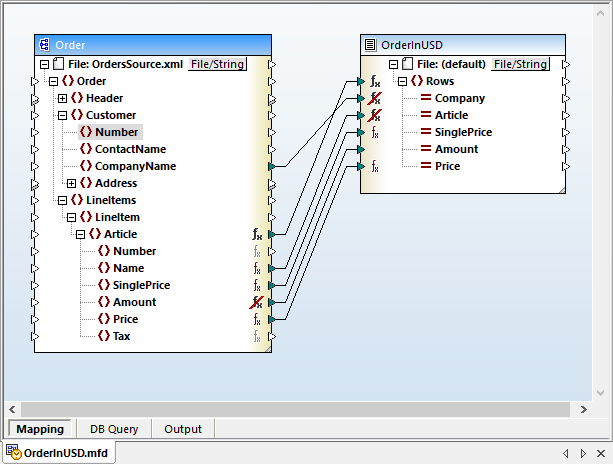Select the ContactName tree item
This screenshot has width=613, height=464.
[x=130, y=149]
